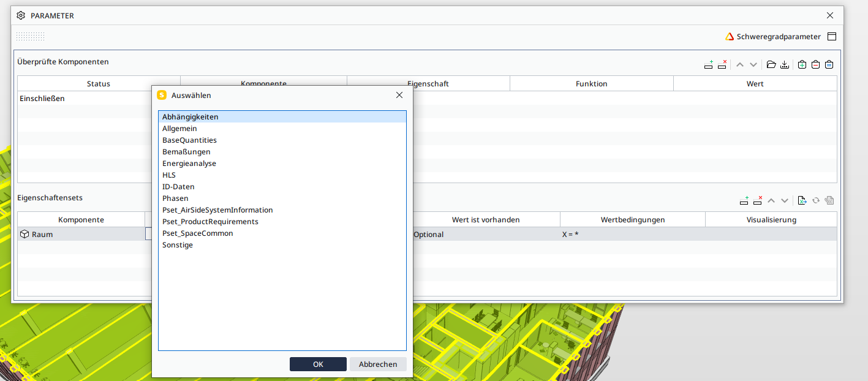Viewport: 868px width, 381px height.
Task: Close the Auswählen dialog
Action: coord(399,95)
